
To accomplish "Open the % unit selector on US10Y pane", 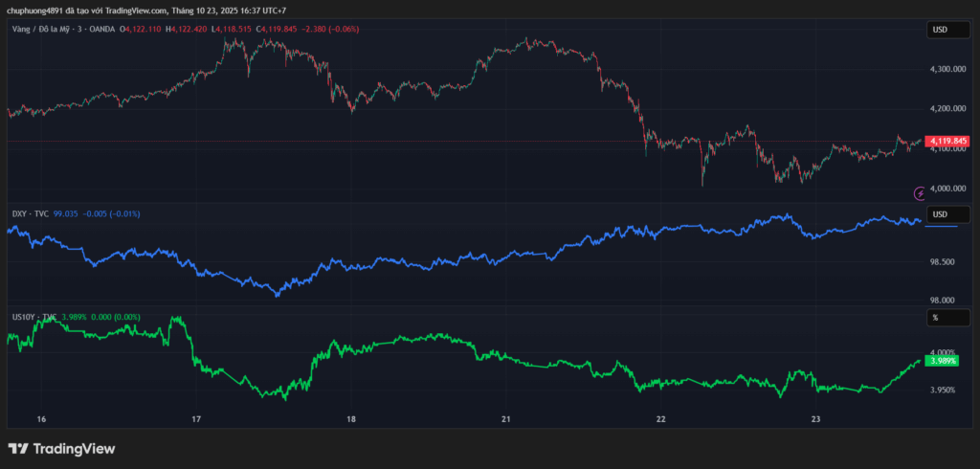I will 940,317.
